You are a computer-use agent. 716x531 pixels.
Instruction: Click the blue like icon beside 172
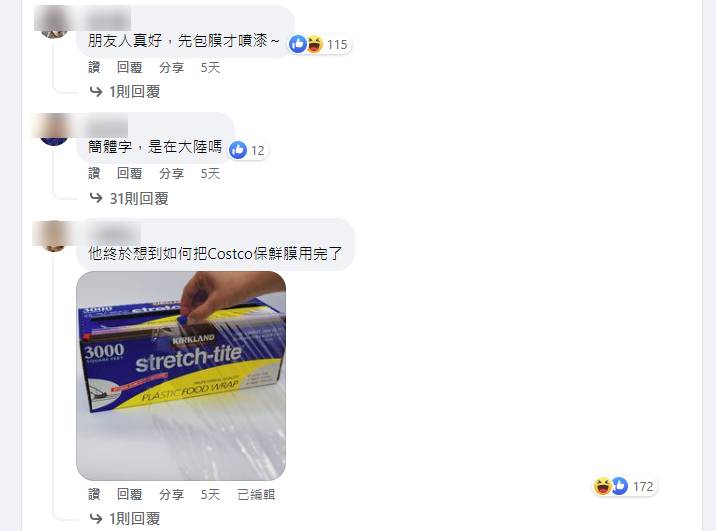coord(620,486)
